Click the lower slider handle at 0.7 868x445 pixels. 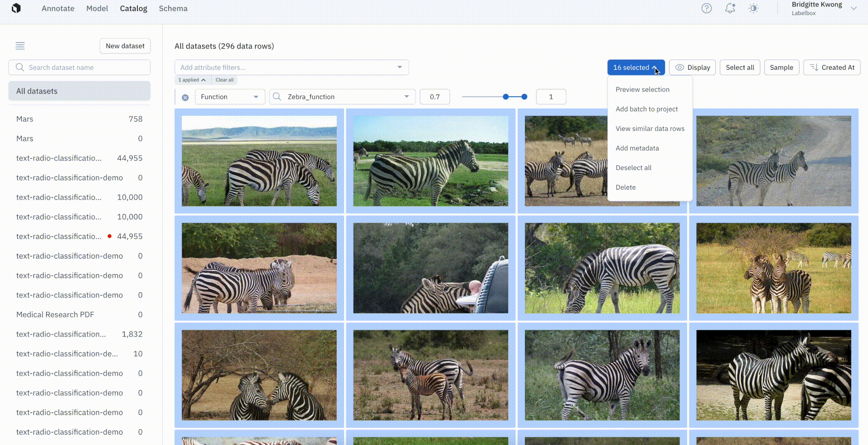pyautogui.click(x=506, y=97)
